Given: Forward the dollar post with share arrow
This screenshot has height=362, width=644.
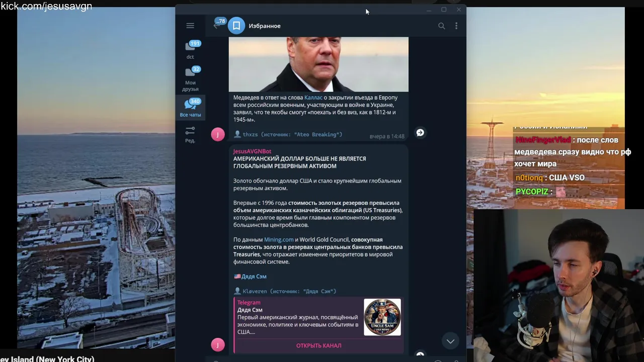Looking at the screenshot, I should pos(420,354).
